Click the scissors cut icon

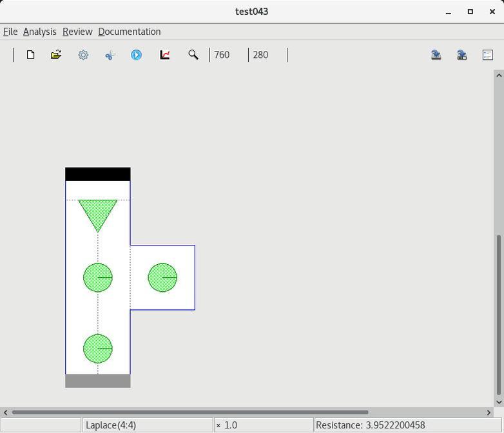tap(110, 55)
